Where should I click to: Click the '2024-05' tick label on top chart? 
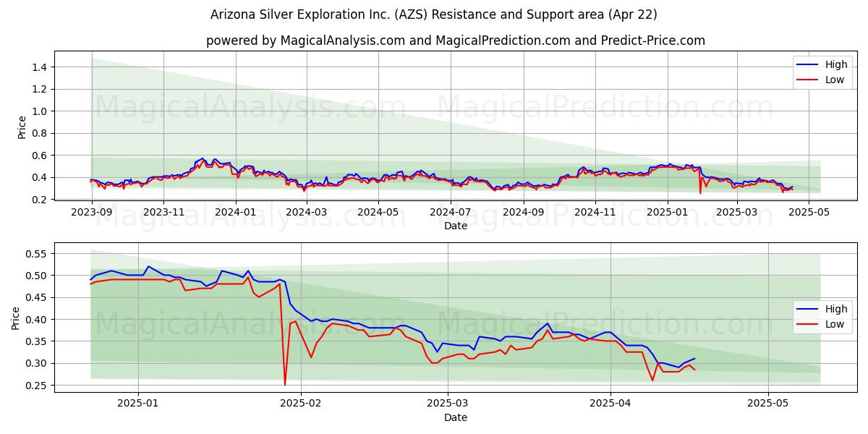379,212
